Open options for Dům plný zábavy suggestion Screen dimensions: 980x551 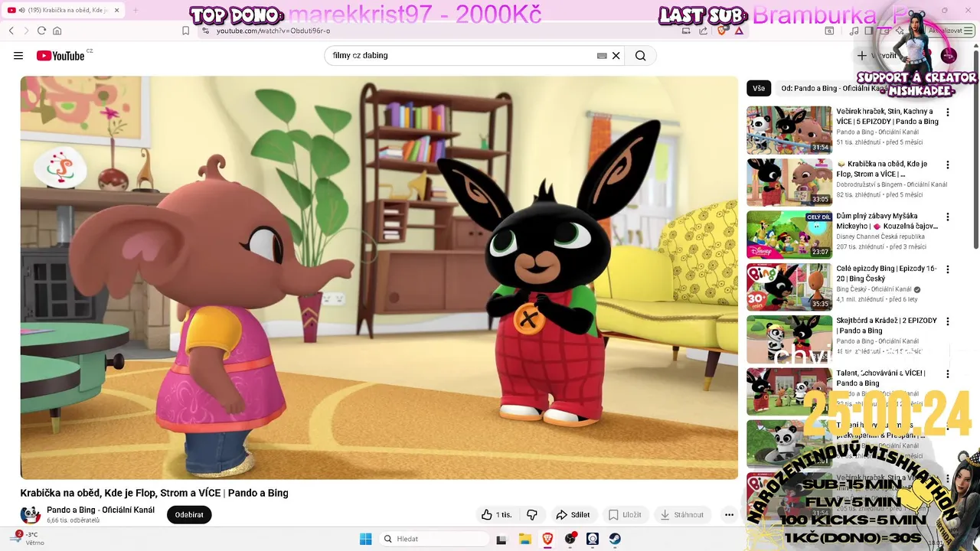click(948, 217)
